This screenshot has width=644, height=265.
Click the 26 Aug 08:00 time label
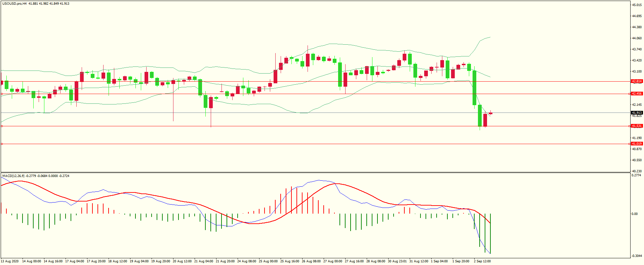(x=311, y=261)
